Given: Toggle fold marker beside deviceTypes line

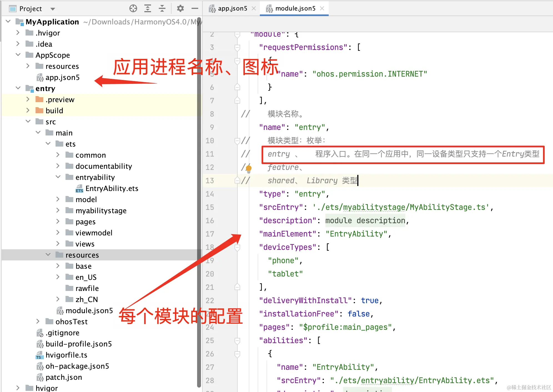Looking at the screenshot, I should pos(237,247).
